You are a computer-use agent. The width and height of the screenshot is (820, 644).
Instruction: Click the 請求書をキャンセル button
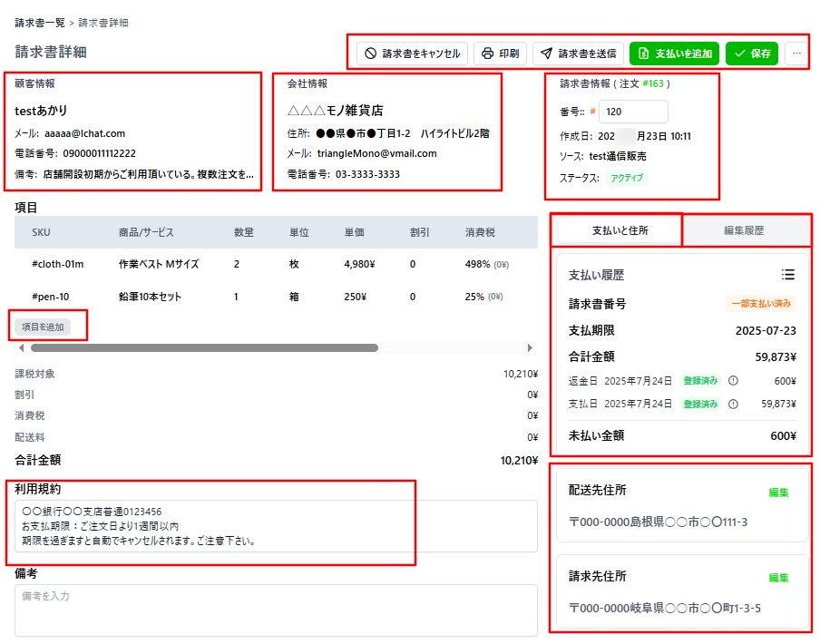[413, 54]
